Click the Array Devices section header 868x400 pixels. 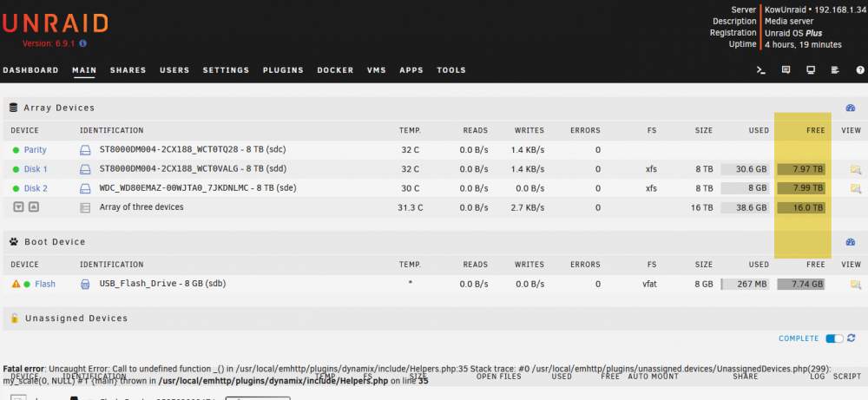(x=434, y=108)
